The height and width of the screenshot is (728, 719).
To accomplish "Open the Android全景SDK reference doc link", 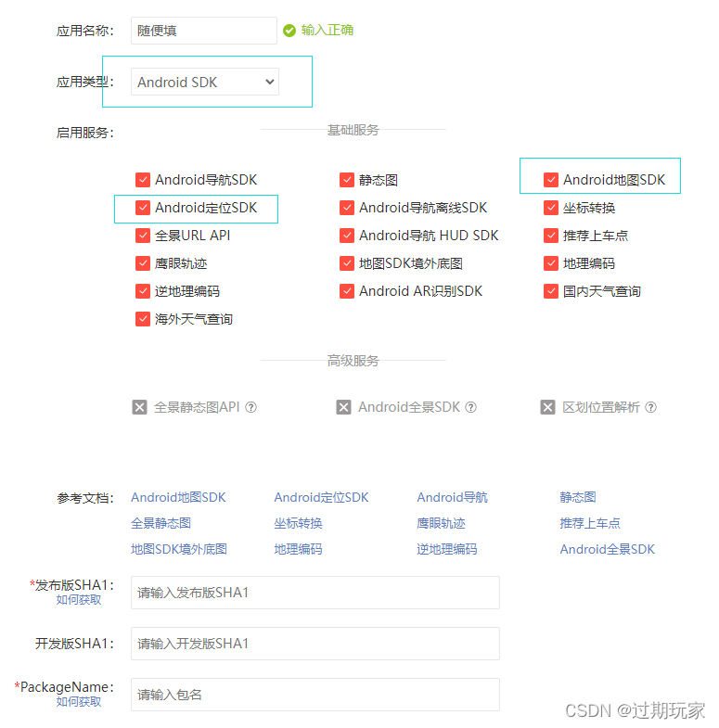I will [607, 549].
